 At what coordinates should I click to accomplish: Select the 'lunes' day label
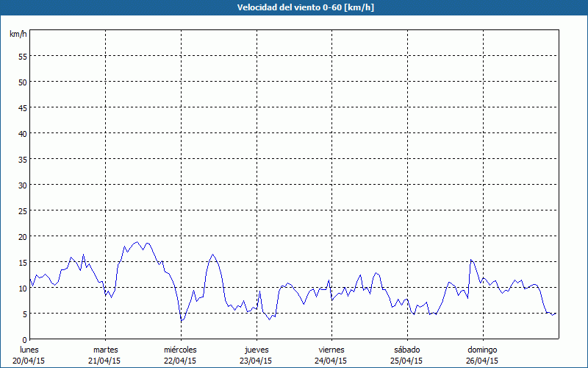29,350
